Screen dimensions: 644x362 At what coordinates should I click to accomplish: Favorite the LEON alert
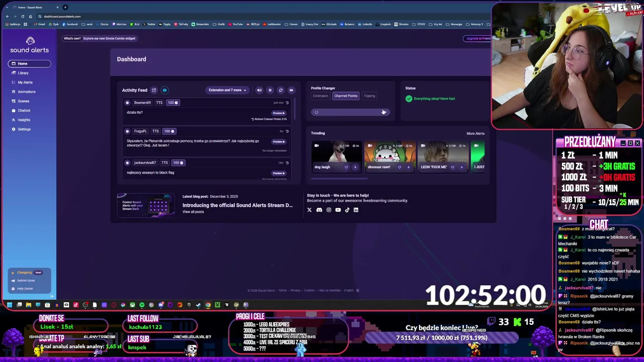(x=452, y=167)
